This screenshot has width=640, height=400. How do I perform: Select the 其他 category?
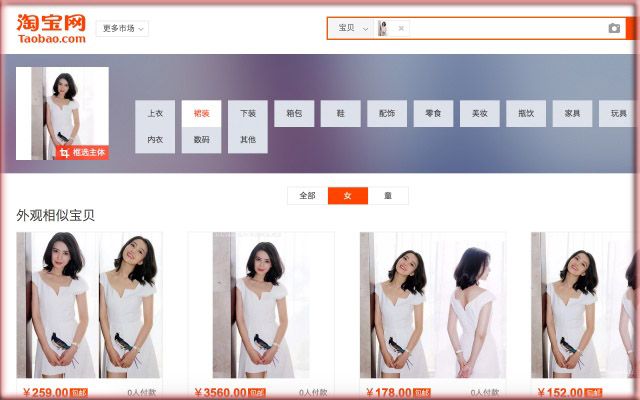248,140
